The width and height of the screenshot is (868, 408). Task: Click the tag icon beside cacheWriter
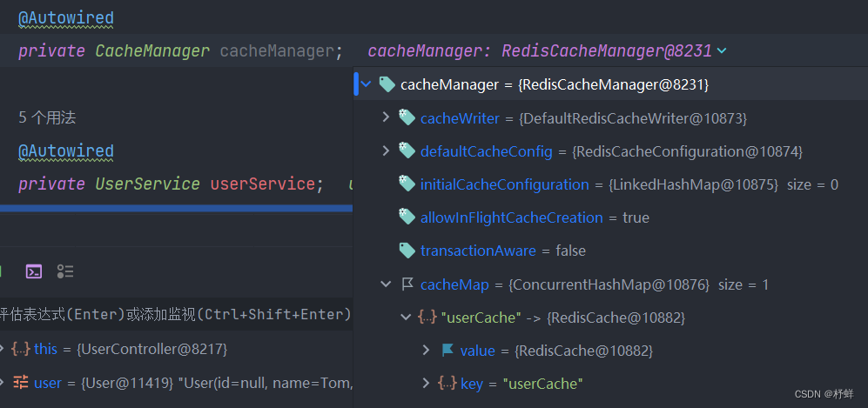click(x=406, y=117)
